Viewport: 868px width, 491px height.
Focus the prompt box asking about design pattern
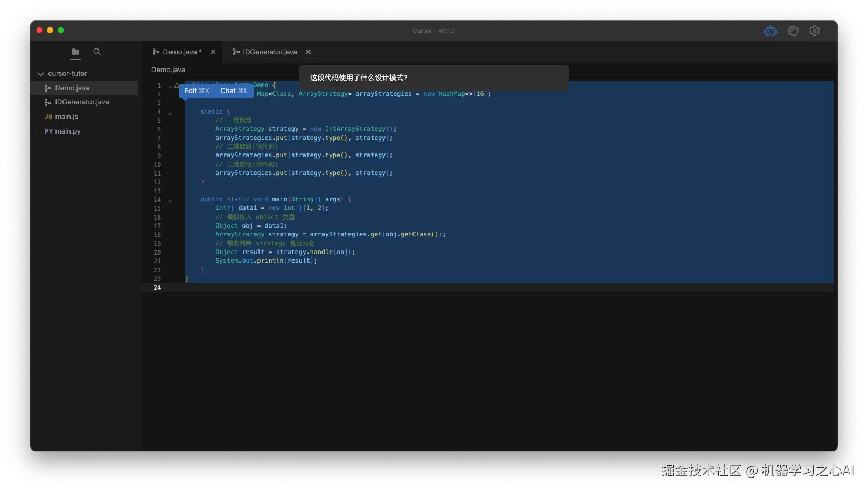tap(434, 78)
